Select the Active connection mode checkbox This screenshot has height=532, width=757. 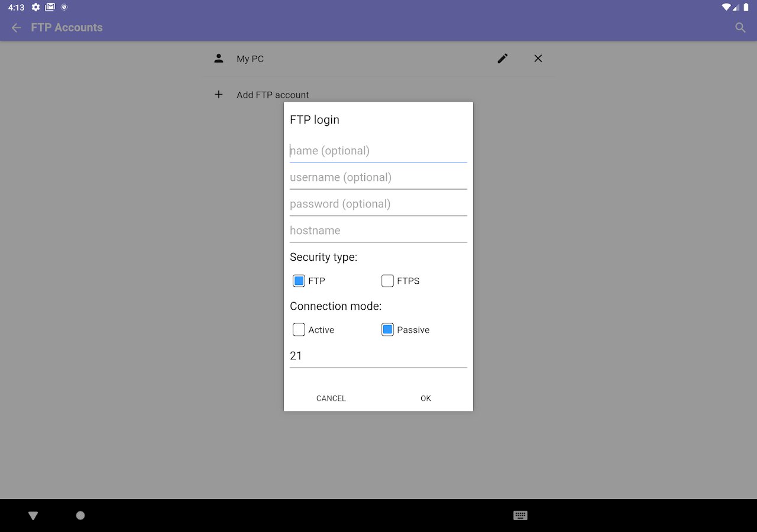coord(299,330)
